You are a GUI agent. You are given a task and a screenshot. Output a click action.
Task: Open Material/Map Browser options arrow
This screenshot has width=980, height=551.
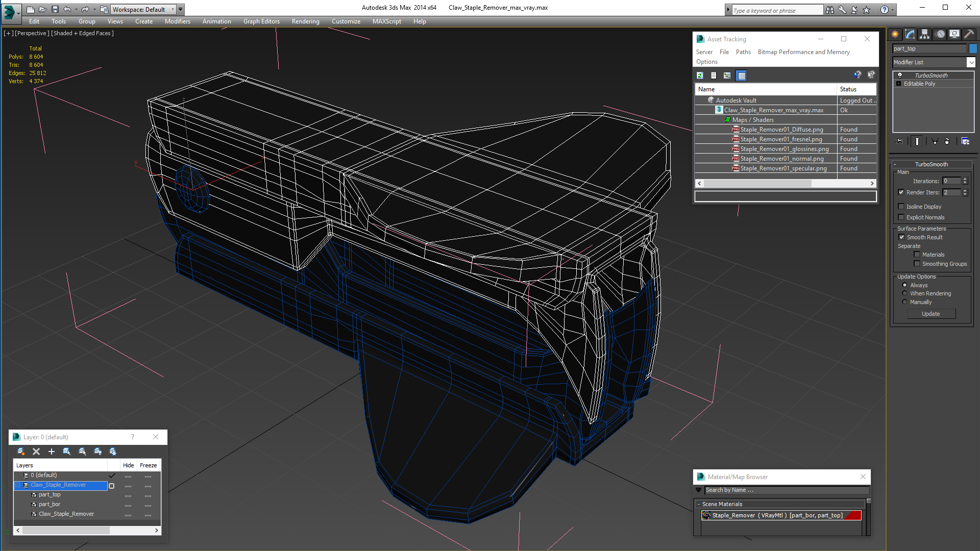click(x=699, y=490)
